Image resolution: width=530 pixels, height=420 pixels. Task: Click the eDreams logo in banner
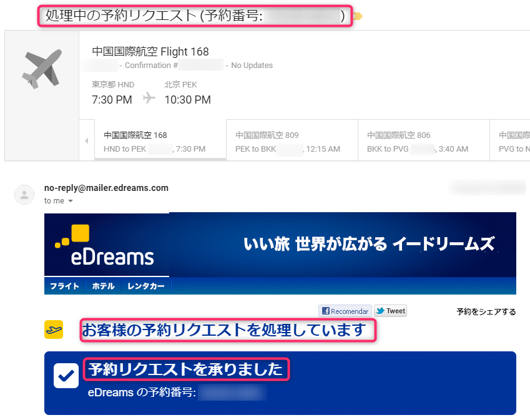105,246
